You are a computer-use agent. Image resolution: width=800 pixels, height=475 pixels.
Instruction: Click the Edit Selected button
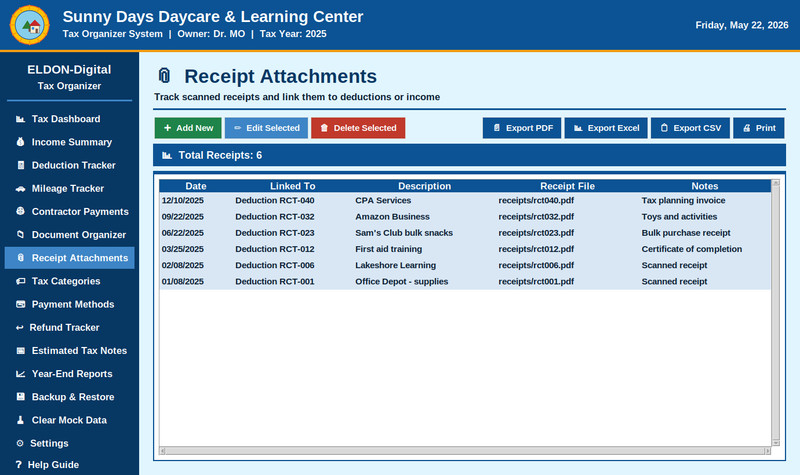(x=266, y=128)
